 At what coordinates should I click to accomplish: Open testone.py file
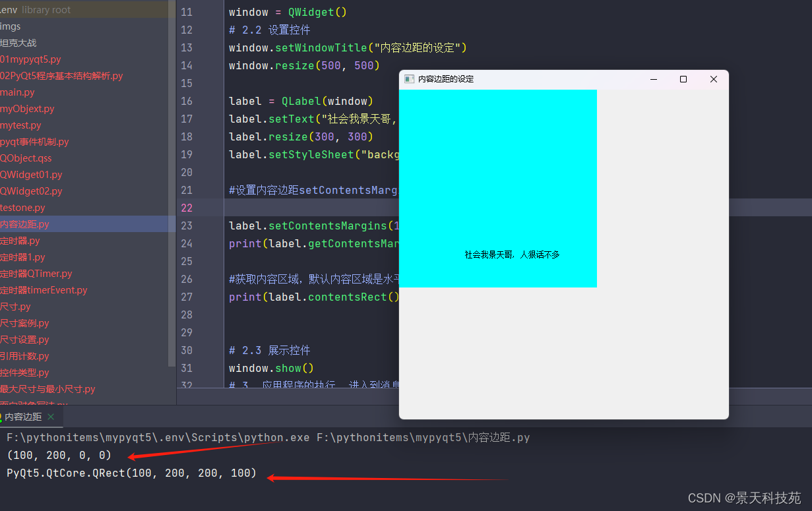point(23,208)
